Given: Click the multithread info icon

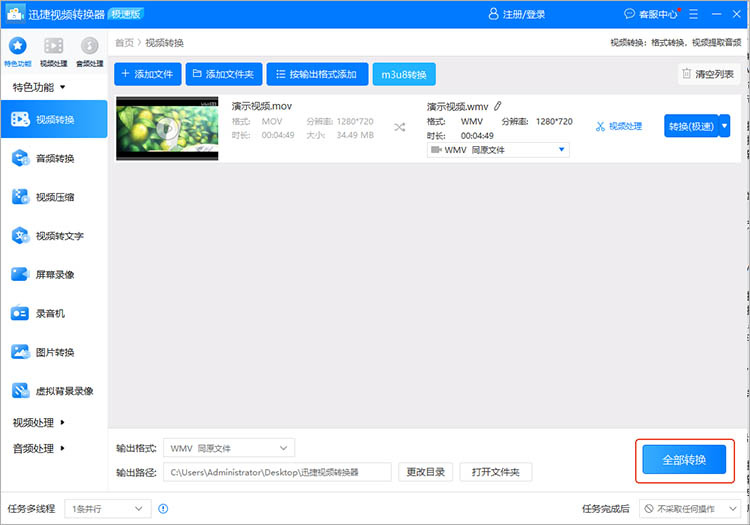Looking at the screenshot, I should 163,509.
